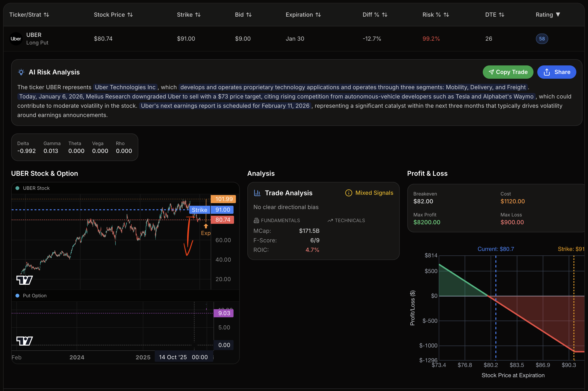Open the TradingView logo on put option chart
588x391 pixels.
coord(25,341)
